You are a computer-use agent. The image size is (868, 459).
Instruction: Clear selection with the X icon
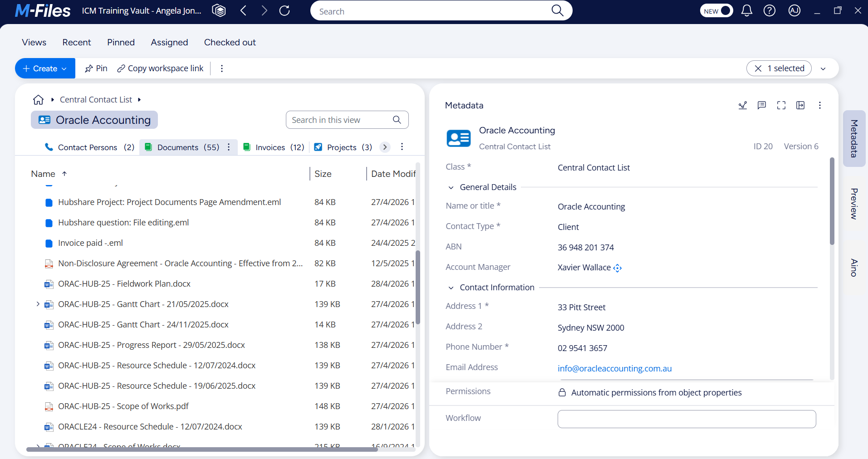click(758, 68)
